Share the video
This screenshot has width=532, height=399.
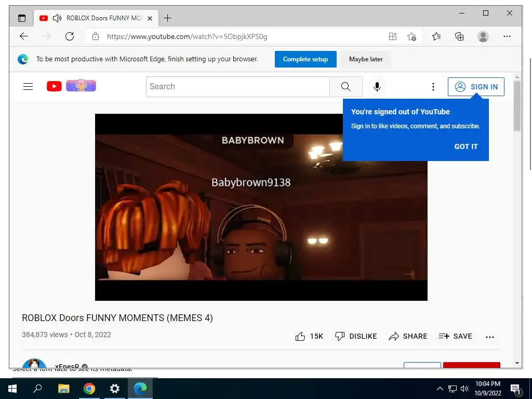point(408,336)
